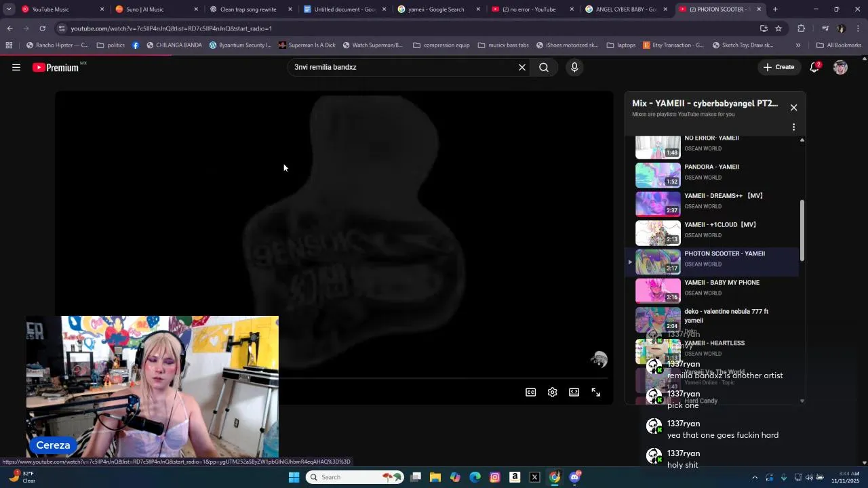
Task: Open Amazon from the taskbar
Action: [x=515, y=477]
